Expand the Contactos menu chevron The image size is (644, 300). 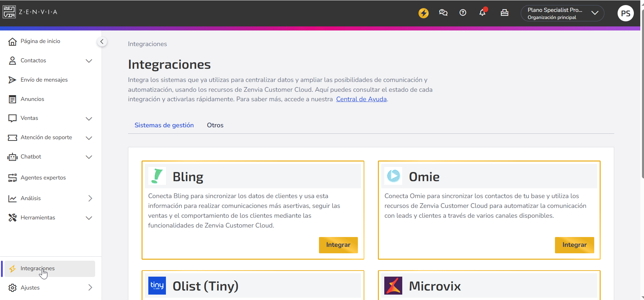coord(89,61)
